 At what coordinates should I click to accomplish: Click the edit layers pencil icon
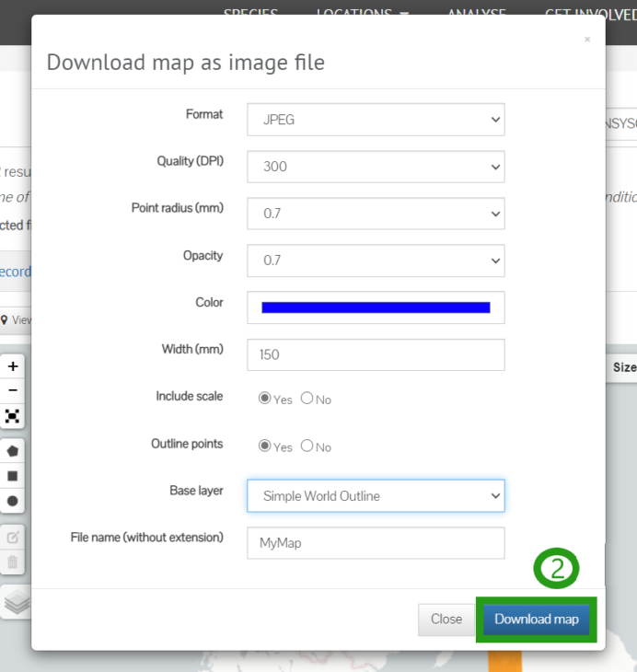[x=13, y=538]
